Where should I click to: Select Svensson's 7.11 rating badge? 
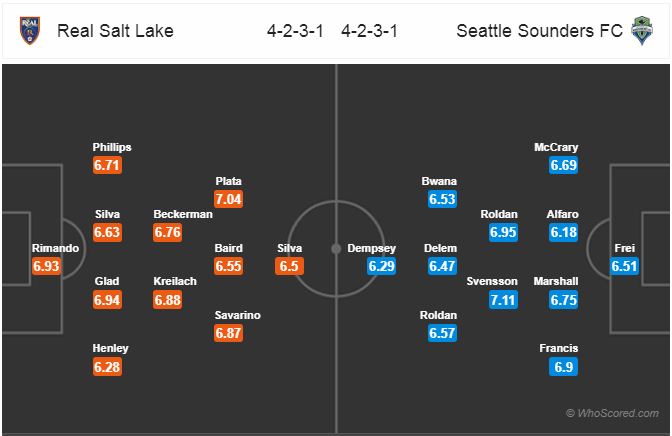[503, 299]
